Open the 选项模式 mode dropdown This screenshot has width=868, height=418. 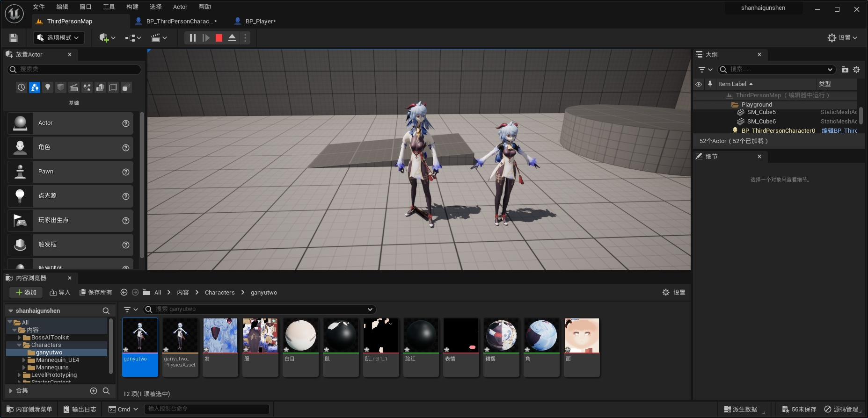point(59,38)
